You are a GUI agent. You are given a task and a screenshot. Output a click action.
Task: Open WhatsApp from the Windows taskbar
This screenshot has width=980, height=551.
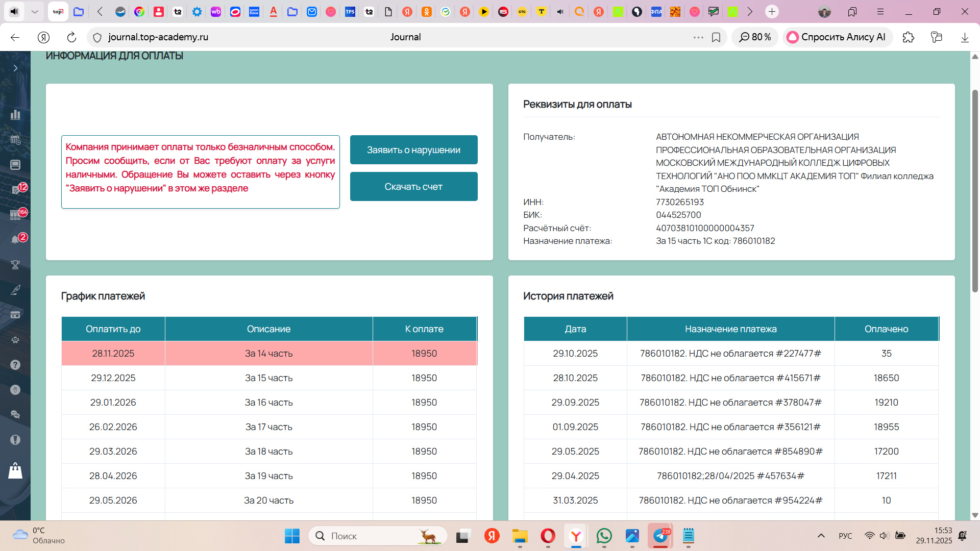pos(604,536)
